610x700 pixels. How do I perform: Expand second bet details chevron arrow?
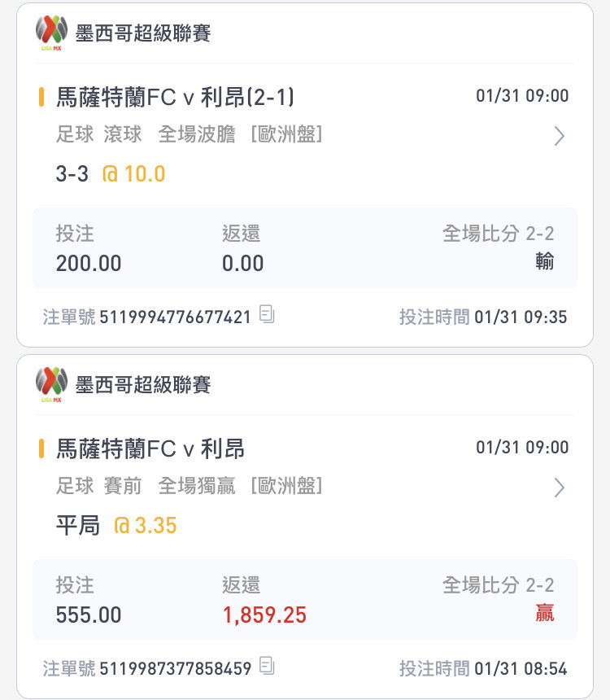[x=559, y=488]
